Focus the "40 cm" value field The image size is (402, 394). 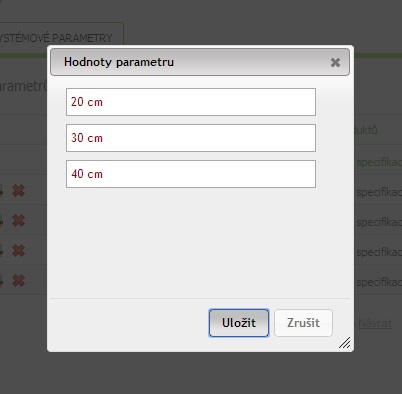[191, 174]
